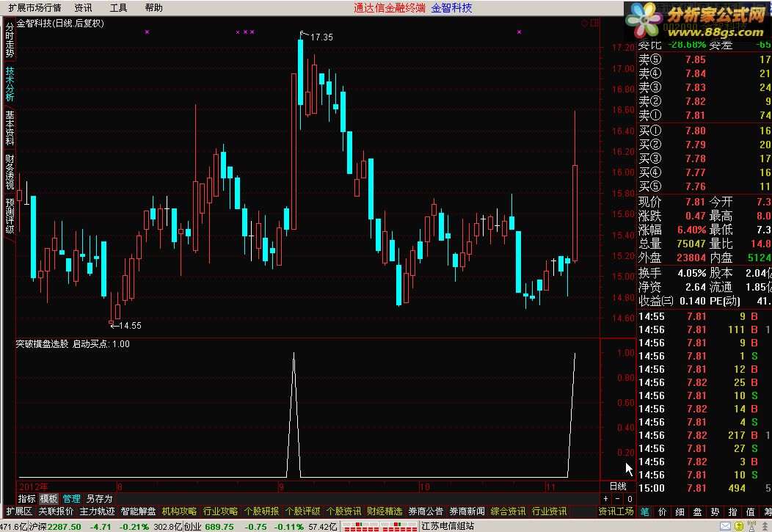Select the 指标 tab below chart

click(x=26, y=498)
